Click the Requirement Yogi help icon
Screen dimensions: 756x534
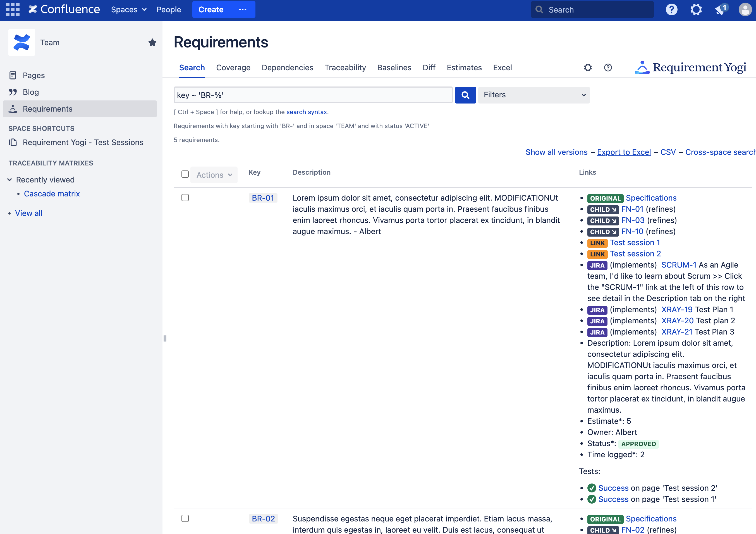pos(608,68)
